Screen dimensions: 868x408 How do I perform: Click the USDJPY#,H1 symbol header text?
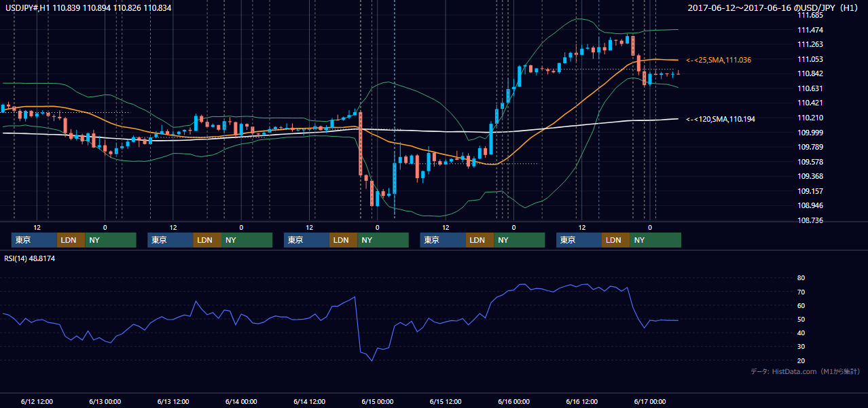click(88, 7)
